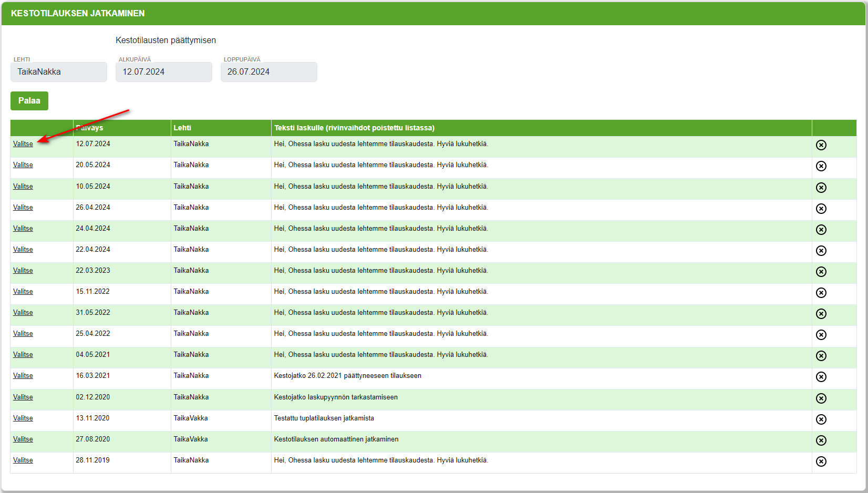
Task: Choose Valitse for the 22.03.2023 row
Action: pyautogui.click(x=23, y=271)
